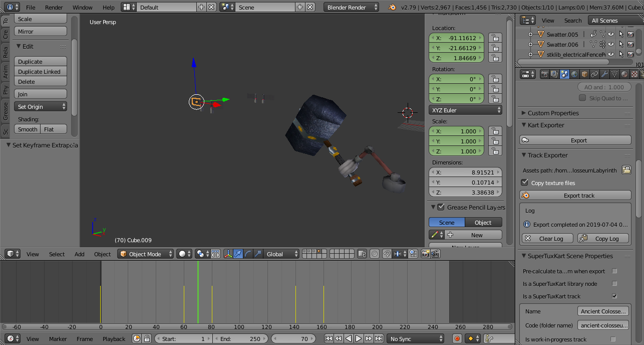Open the XYZ Euler rotation mode dropdown
Viewport: 644px width, 345px height.
tap(465, 110)
